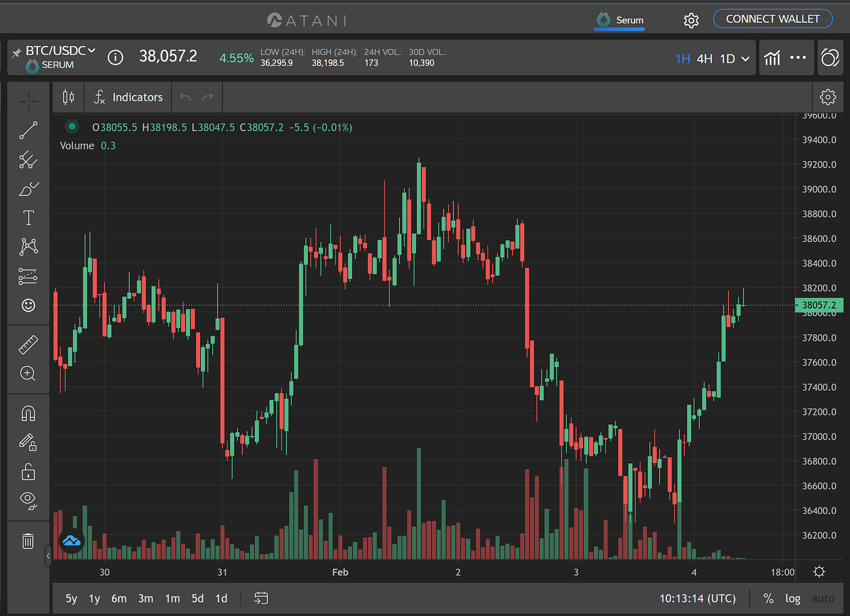Remove drawings with trash icon
Image resolution: width=850 pixels, height=616 pixels.
28,541
